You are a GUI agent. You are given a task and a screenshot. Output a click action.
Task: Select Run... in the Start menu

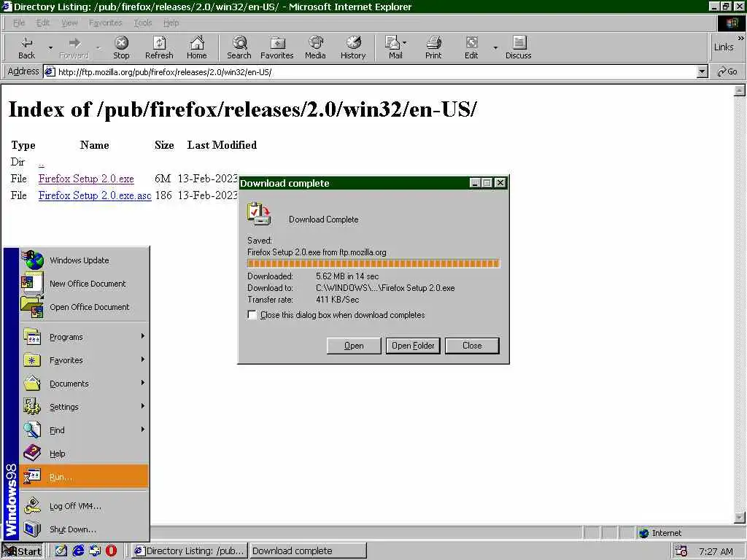click(84, 477)
